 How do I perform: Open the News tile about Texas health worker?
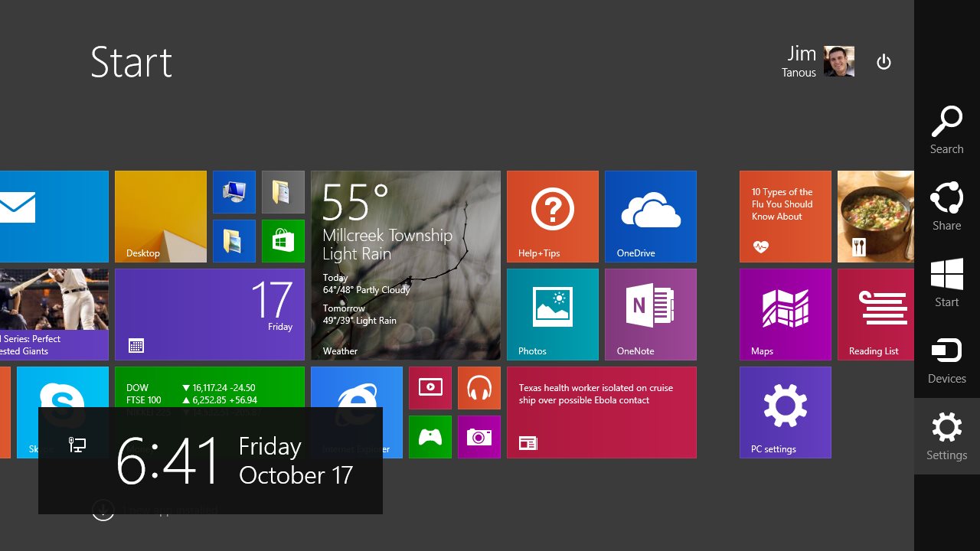pos(602,412)
